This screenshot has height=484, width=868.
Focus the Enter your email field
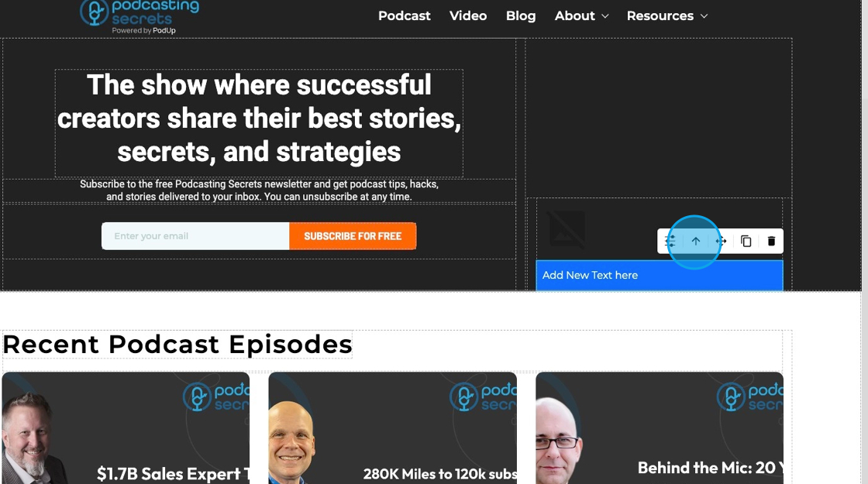coord(195,236)
